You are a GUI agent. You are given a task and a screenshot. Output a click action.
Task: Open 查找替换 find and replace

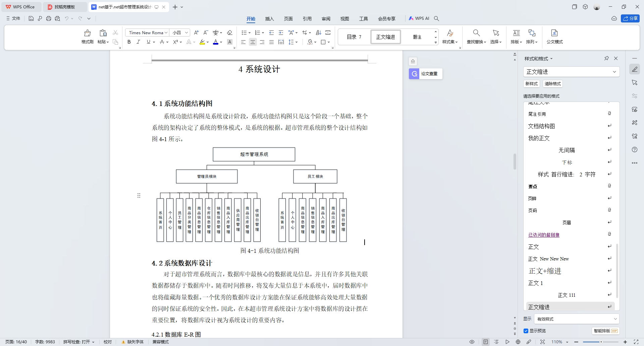[x=476, y=37]
